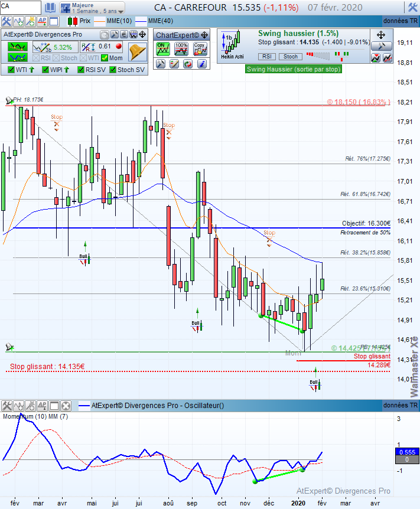Click the candlestick Prix icon
Image resolution: width=420 pixels, height=509 pixels.
pyautogui.click(x=72, y=21)
